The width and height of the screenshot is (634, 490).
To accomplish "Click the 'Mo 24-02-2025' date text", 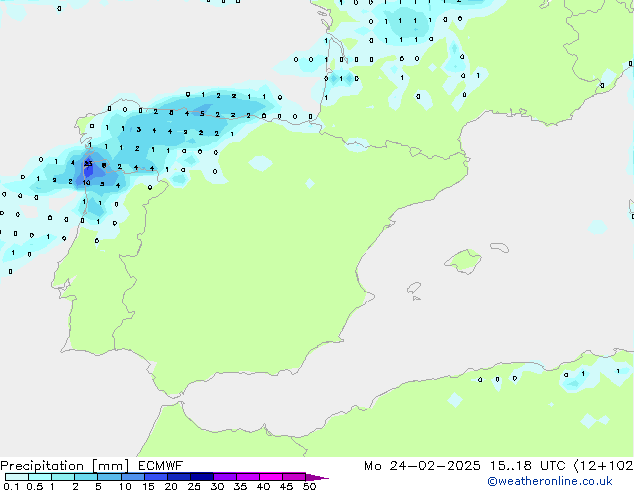I will [x=422, y=466].
